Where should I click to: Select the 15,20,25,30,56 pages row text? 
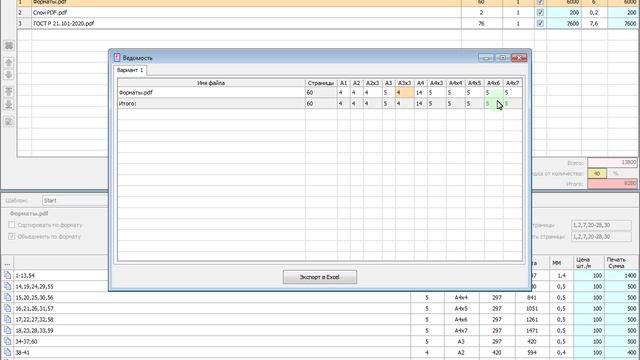(34, 298)
